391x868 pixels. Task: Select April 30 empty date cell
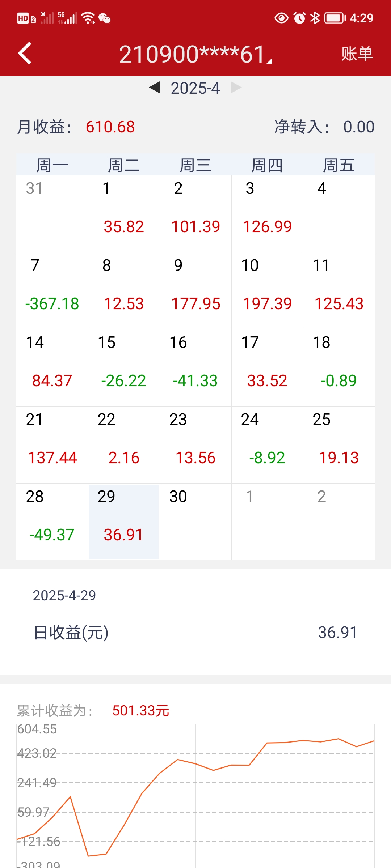click(195, 522)
